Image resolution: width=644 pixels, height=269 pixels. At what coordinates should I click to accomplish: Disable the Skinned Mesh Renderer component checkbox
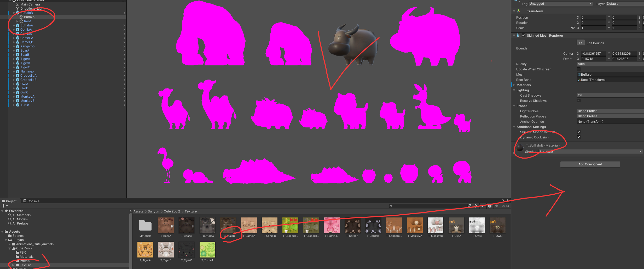(524, 35)
